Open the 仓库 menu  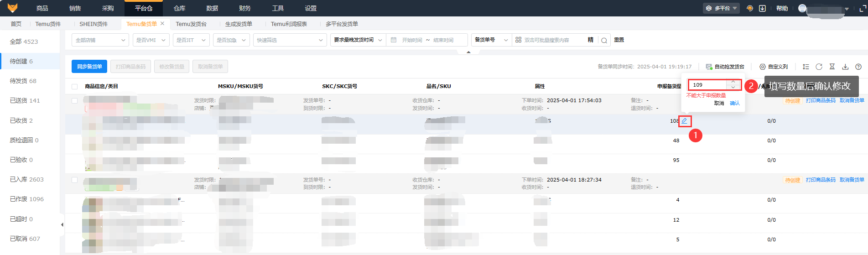[179, 8]
